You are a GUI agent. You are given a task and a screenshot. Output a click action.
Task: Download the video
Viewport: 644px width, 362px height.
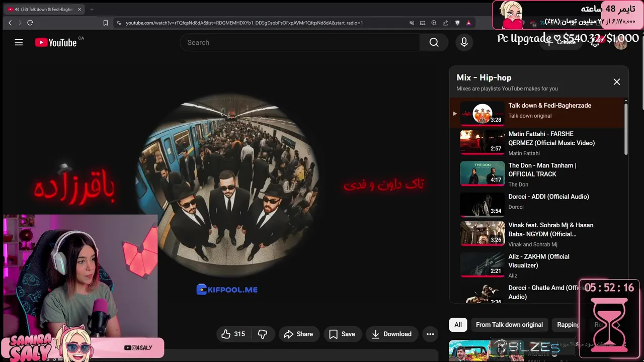(391, 334)
